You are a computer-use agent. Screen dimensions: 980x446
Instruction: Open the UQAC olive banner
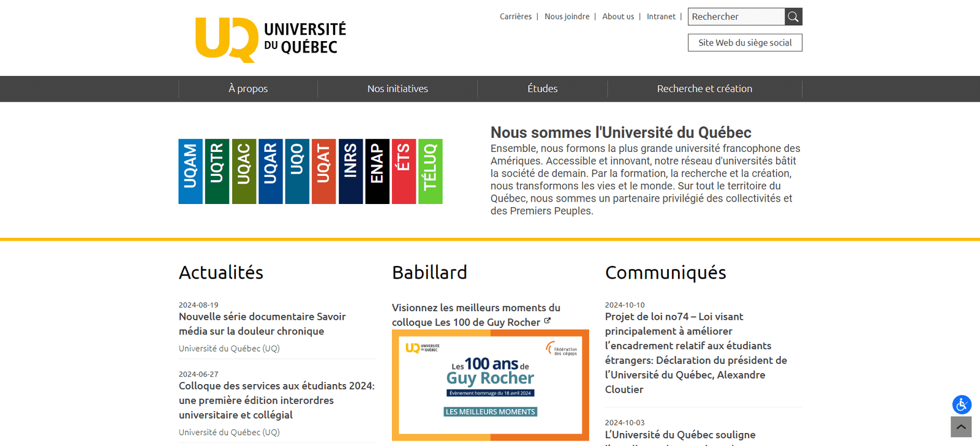pos(244,172)
